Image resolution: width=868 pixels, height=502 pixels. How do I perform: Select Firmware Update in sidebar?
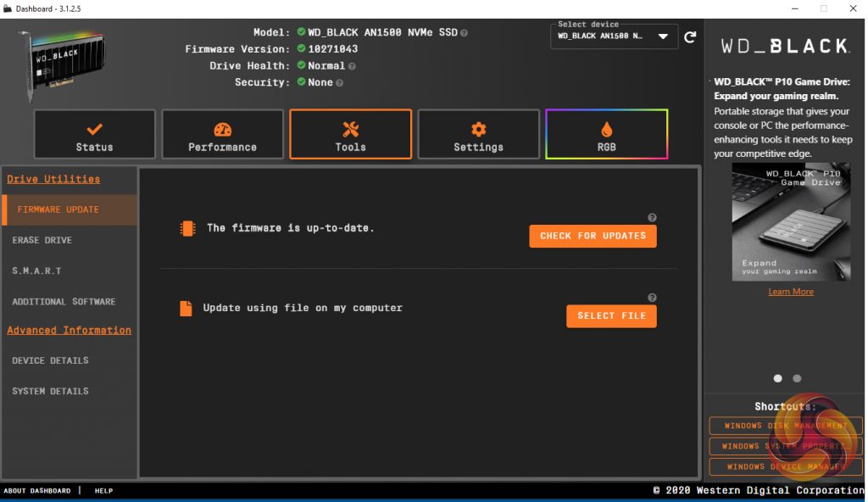[70, 209]
